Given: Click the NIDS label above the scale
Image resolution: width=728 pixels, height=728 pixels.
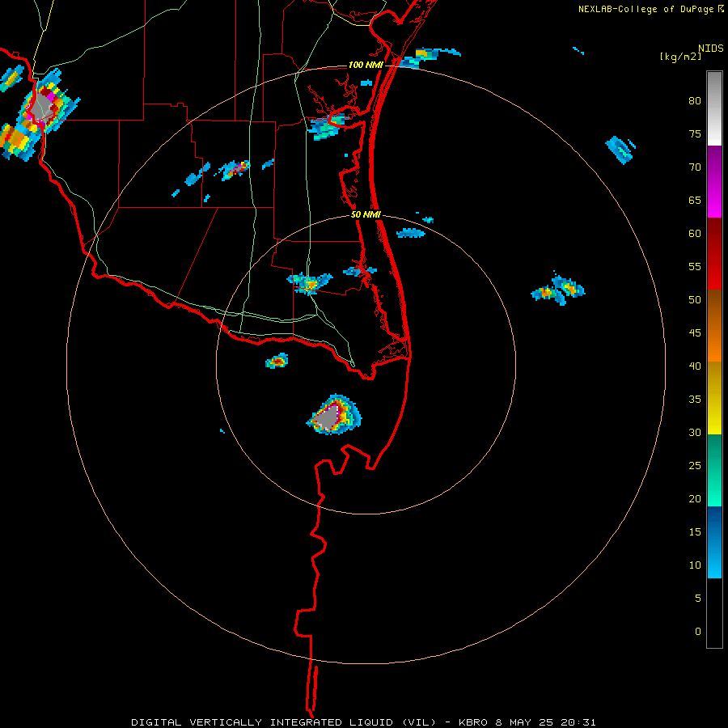Looking at the screenshot, I should point(710,49).
